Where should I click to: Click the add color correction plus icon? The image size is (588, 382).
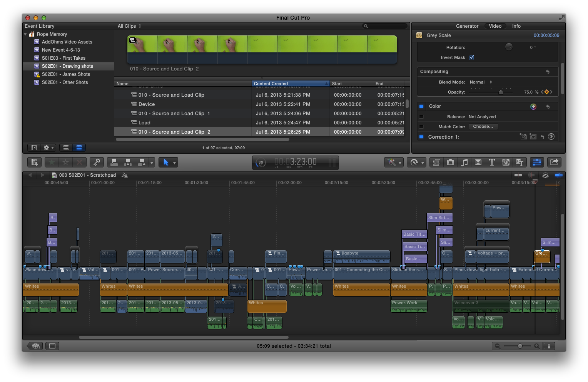[x=533, y=107]
